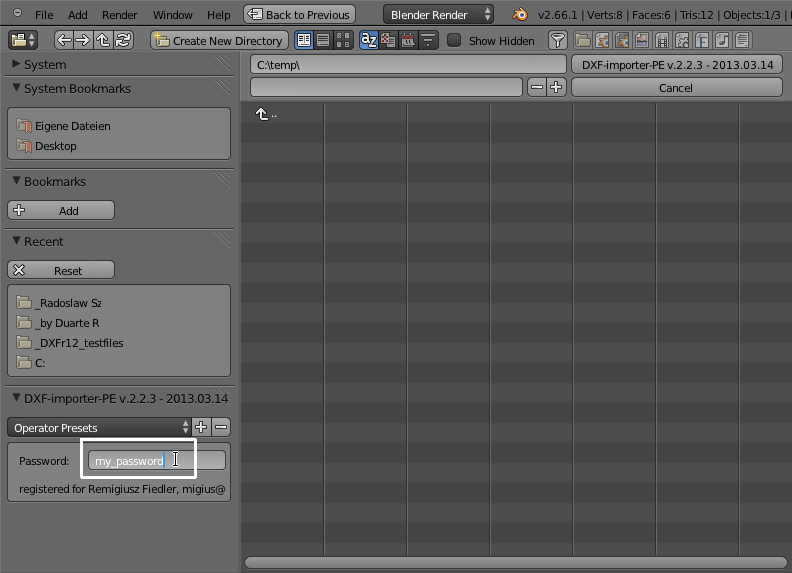Click the DXF-importer-PE v.2.2.3 import button
This screenshot has width=792, height=573.
coord(677,64)
